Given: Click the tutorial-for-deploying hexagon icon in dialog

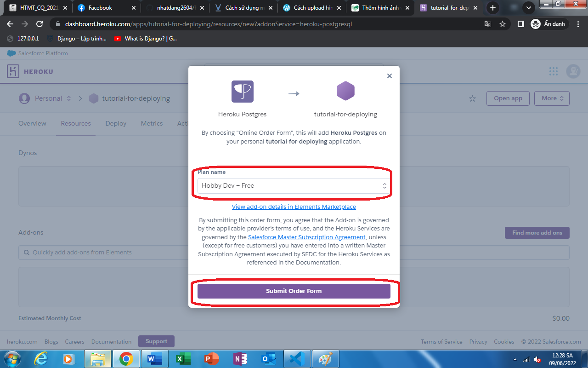Looking at the screenshot, I should click(x=345, y=91).
